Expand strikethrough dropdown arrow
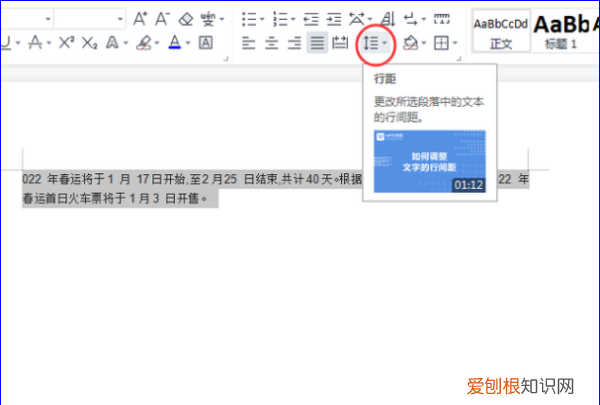Screen dimensions: 600x405 (x=49, y=43)
